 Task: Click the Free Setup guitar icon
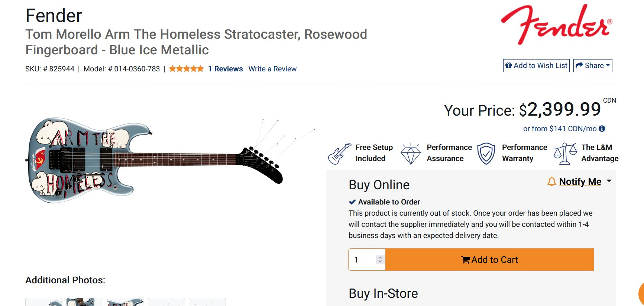click(x=339, y=154)
